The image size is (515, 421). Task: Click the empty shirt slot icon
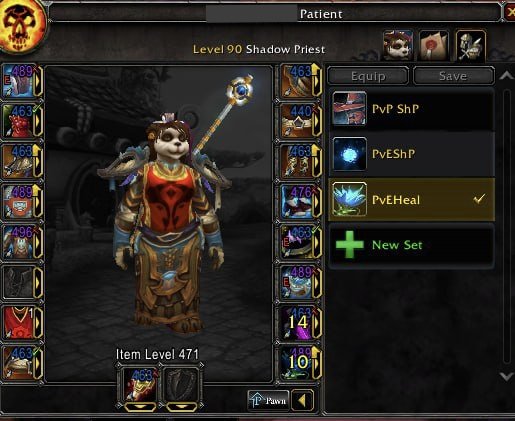[x=18, y=282]
